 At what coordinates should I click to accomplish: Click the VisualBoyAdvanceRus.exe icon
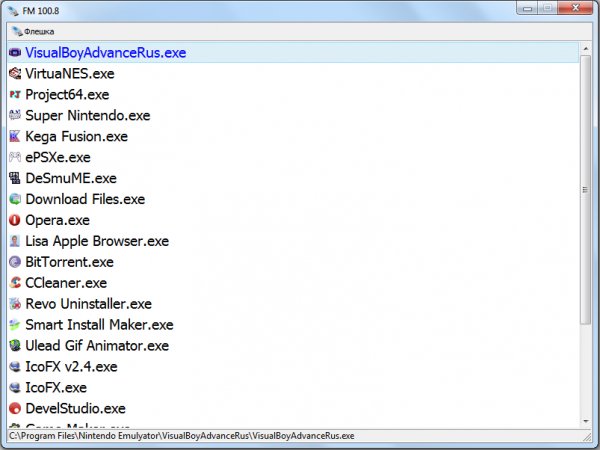15,52
